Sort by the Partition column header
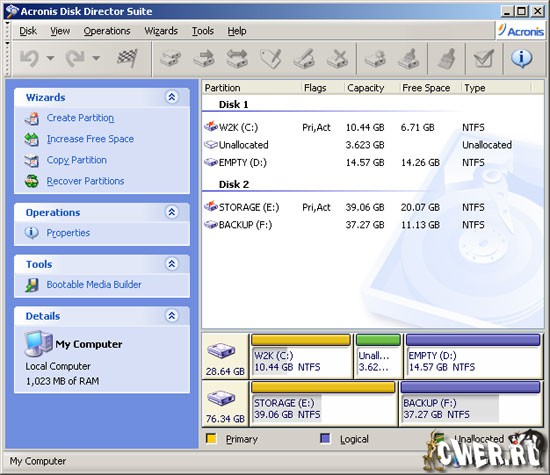Image resolution: width=550 pixels, height=475 pixels. point(251,87)
